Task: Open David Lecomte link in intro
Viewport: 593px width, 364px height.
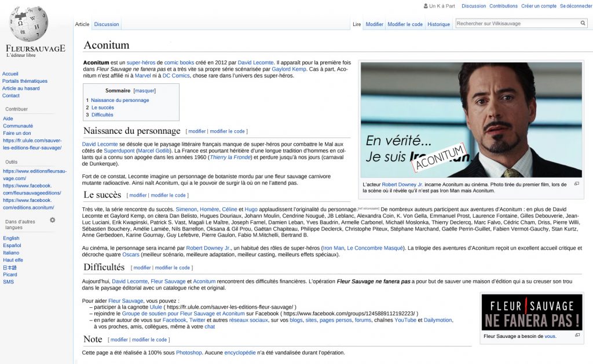Action: coord(255,62)
